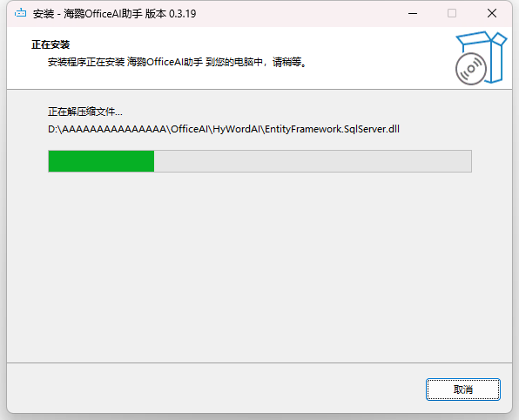Click the gray disc icon beside the box
519x420 pixels.
pos(471,69)
